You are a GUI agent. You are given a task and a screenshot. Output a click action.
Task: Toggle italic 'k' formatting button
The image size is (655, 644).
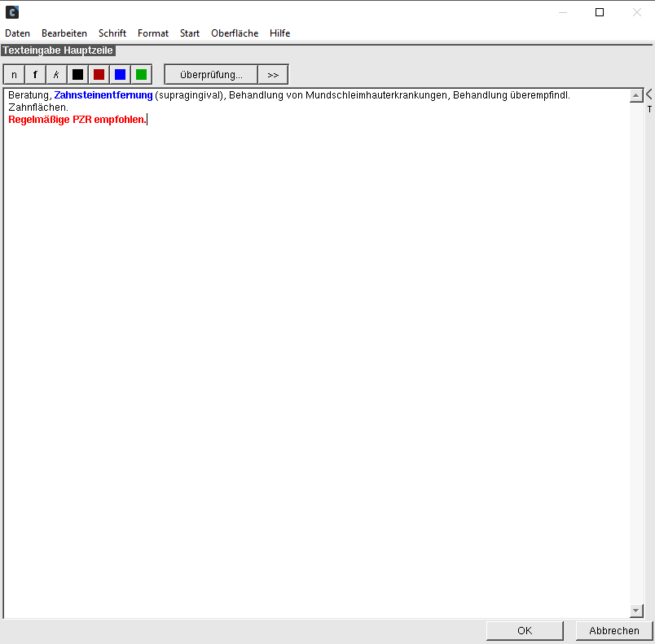point(56,75)
